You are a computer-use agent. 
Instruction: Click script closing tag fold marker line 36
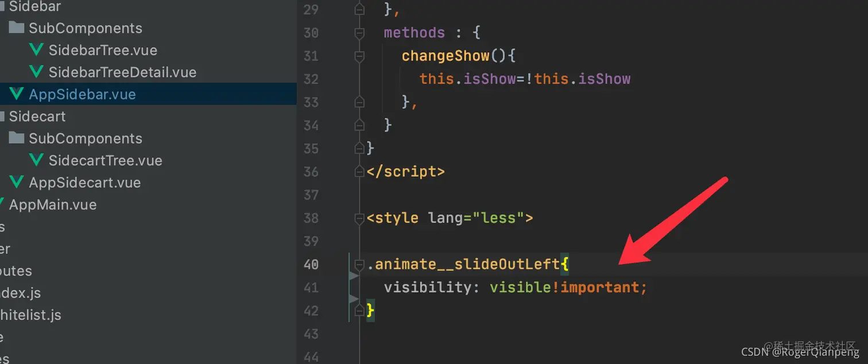click(x=359, y=172)
